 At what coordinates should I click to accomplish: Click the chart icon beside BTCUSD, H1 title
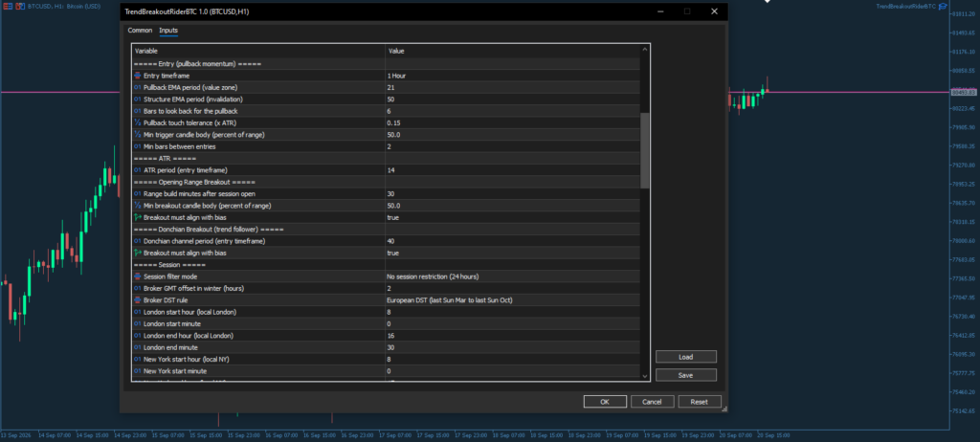click(21, 7)
